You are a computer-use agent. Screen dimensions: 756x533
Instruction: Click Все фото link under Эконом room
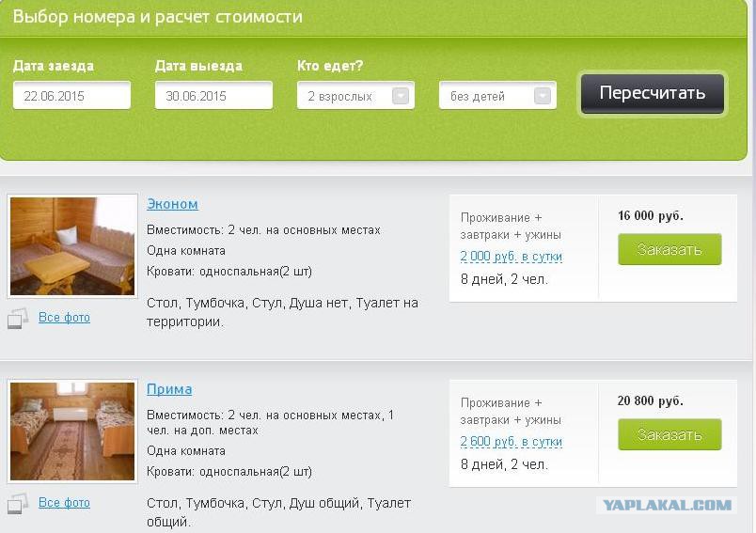tap(64, 317)
